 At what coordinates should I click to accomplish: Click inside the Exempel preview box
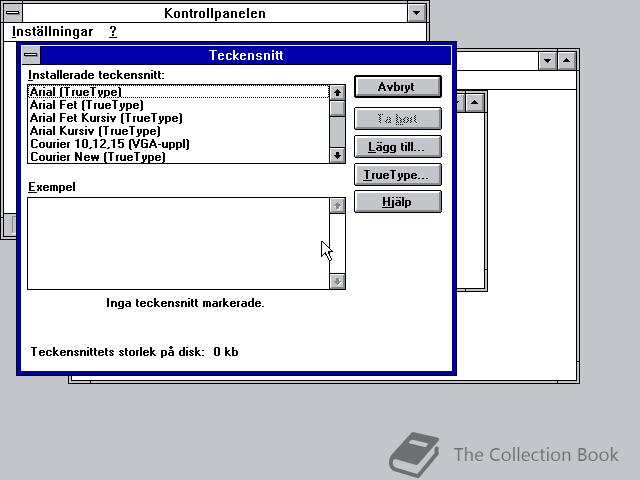[178, 244]
